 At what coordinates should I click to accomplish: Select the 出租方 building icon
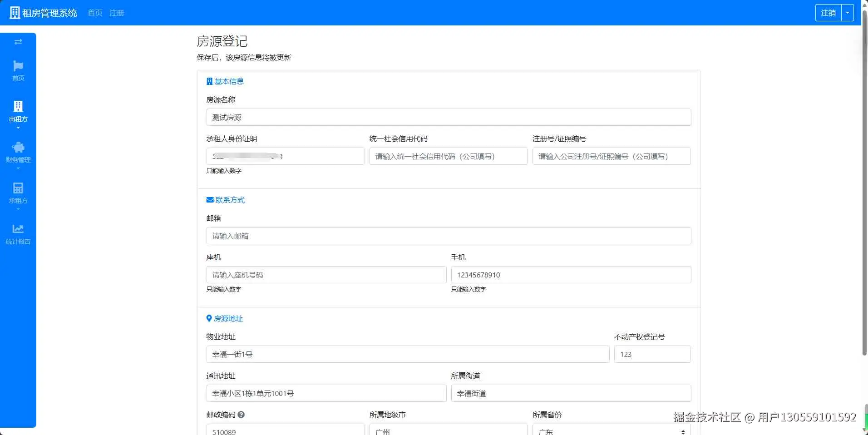[x=18, y=106]
